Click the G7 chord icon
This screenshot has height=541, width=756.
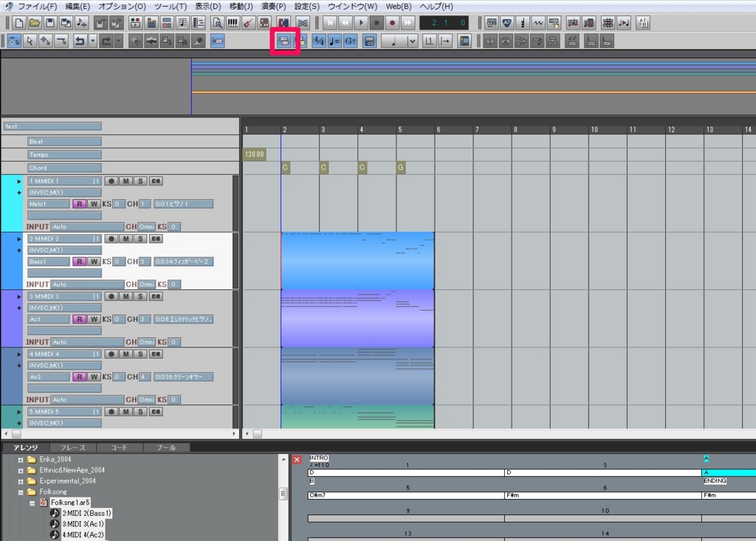click(350, 41)
